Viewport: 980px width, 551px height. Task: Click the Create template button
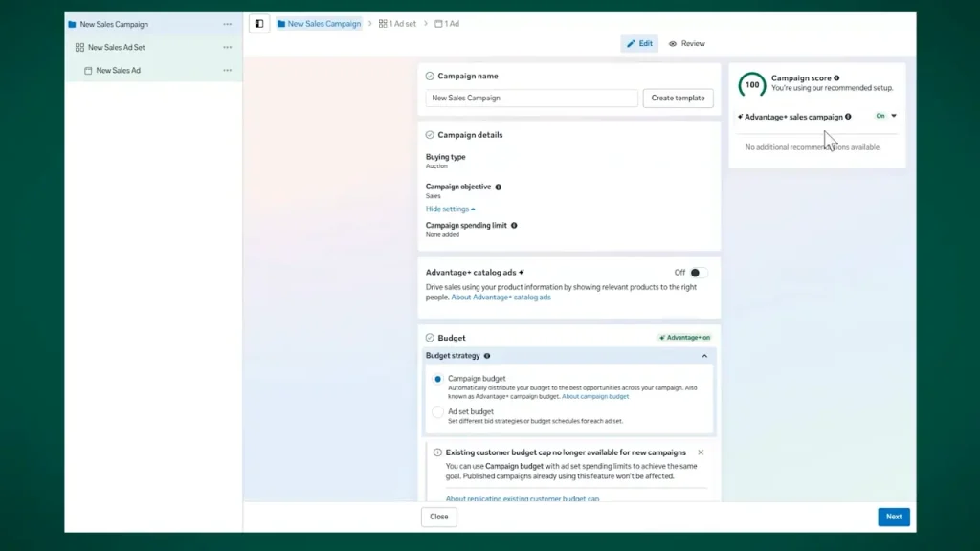pos(678,99)
